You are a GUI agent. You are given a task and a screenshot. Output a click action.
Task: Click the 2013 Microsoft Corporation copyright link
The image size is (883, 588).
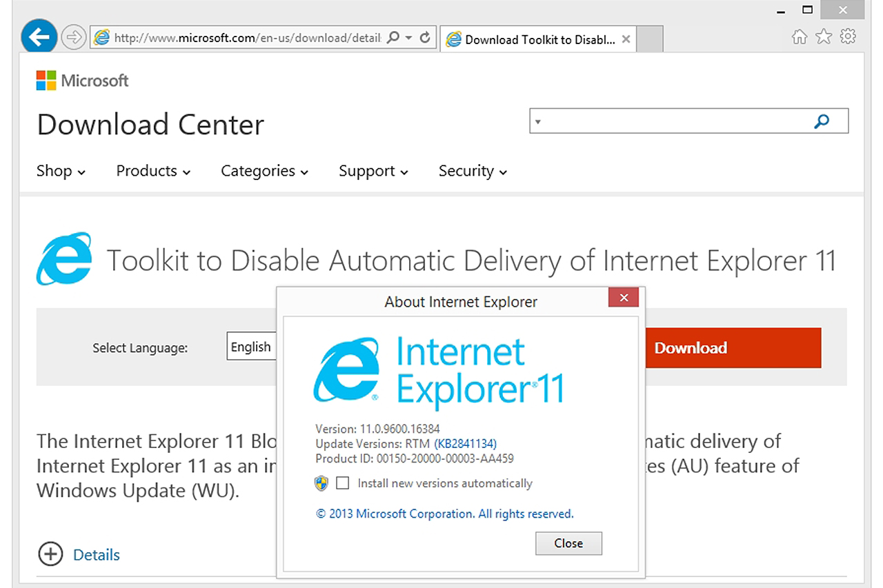[x=445, y=514]
